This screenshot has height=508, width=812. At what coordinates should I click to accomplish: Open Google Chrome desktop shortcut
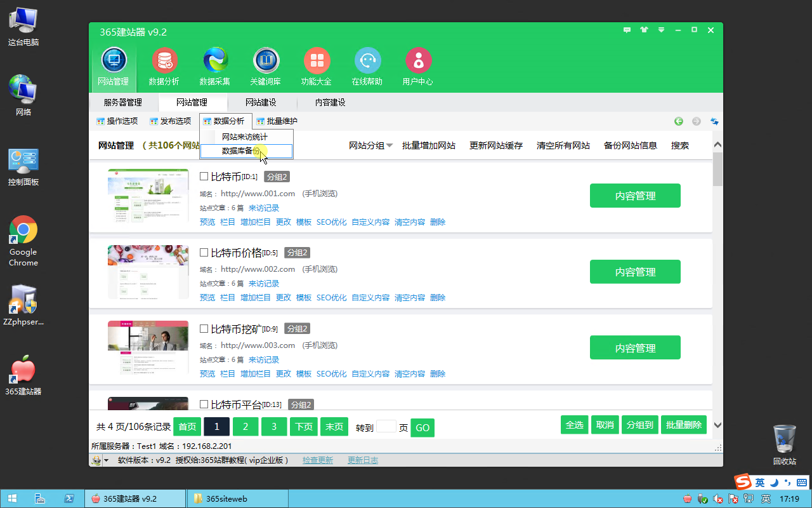click(23, 241)
